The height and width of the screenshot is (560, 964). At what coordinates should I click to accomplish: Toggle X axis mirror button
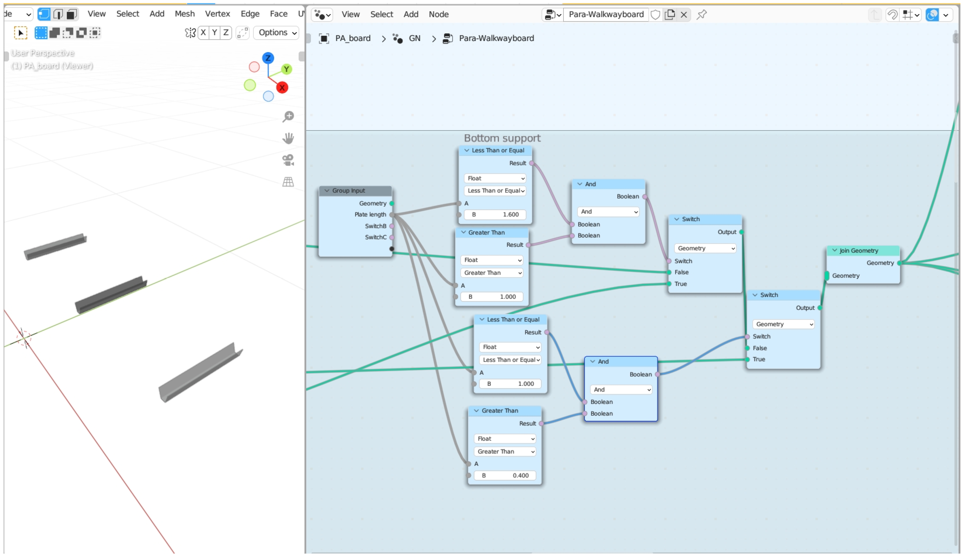point(203,33)
